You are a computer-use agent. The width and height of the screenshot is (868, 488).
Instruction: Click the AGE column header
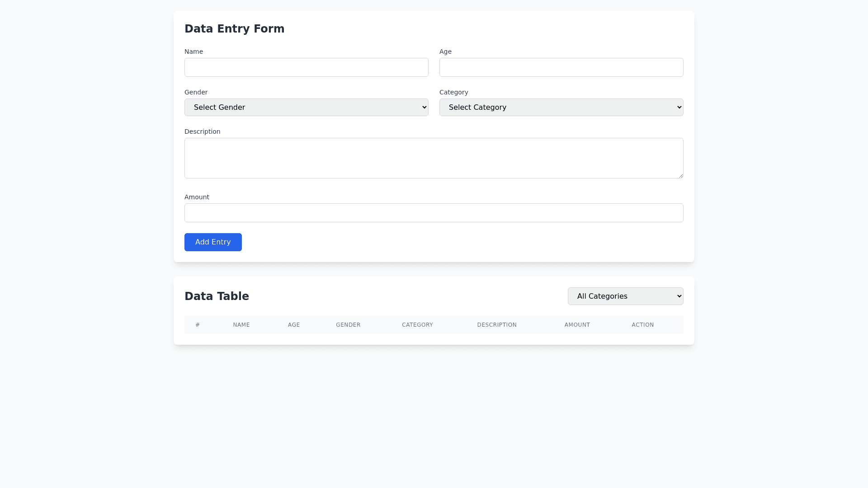point(294,325)
